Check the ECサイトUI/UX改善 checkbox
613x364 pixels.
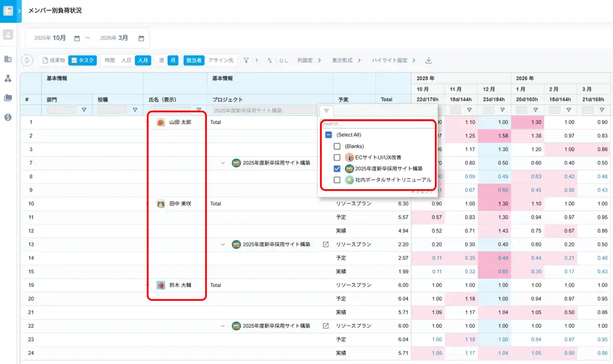(x=337, y=157)
